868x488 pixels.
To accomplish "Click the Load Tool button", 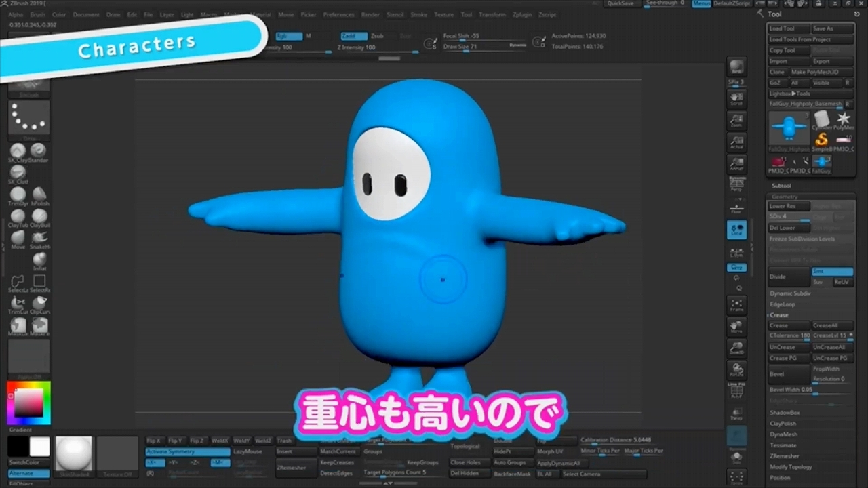I will (x=789, y=28).
